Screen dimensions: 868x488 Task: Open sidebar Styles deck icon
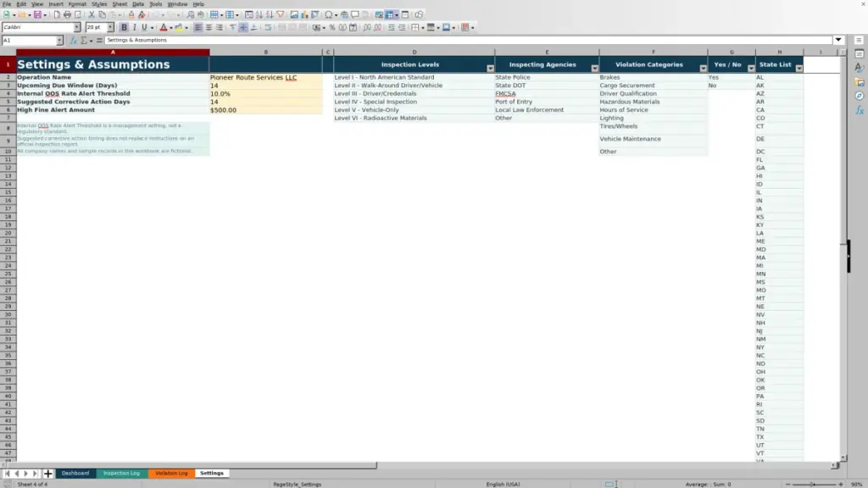pos(860,68)
